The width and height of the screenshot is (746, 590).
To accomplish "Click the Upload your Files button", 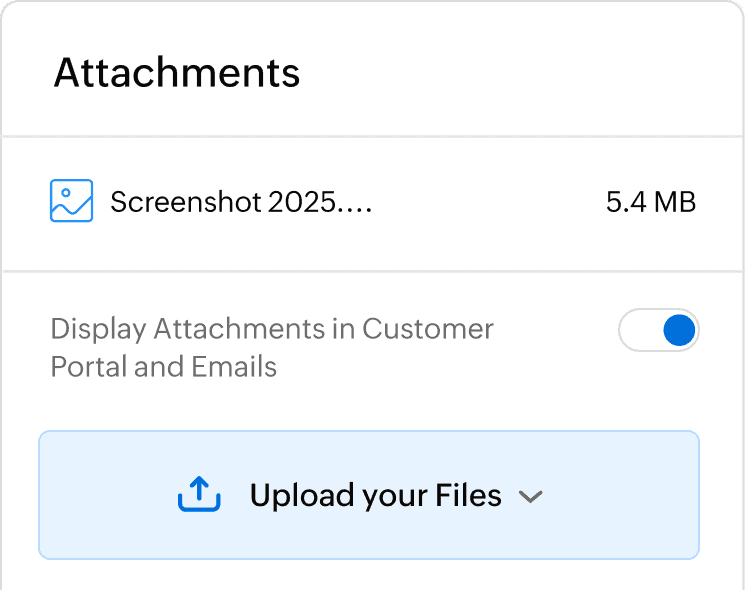I will [x=368, y=495].
